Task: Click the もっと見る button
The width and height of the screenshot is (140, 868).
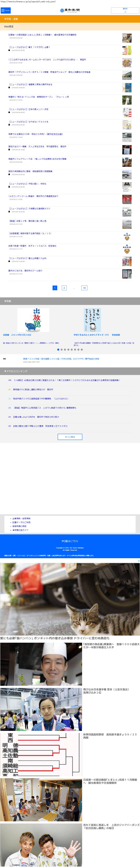Action: [70, 437]
